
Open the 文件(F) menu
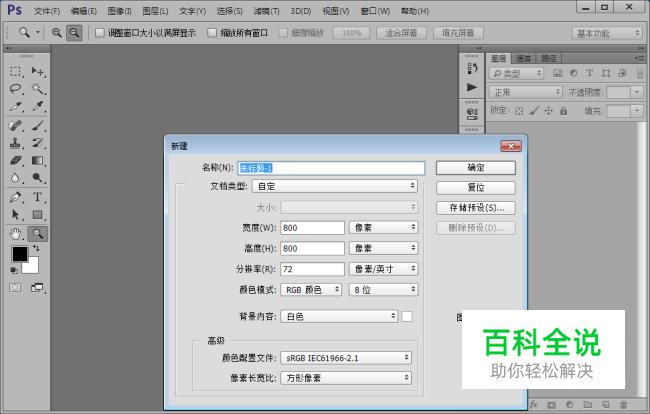(47, 11)
